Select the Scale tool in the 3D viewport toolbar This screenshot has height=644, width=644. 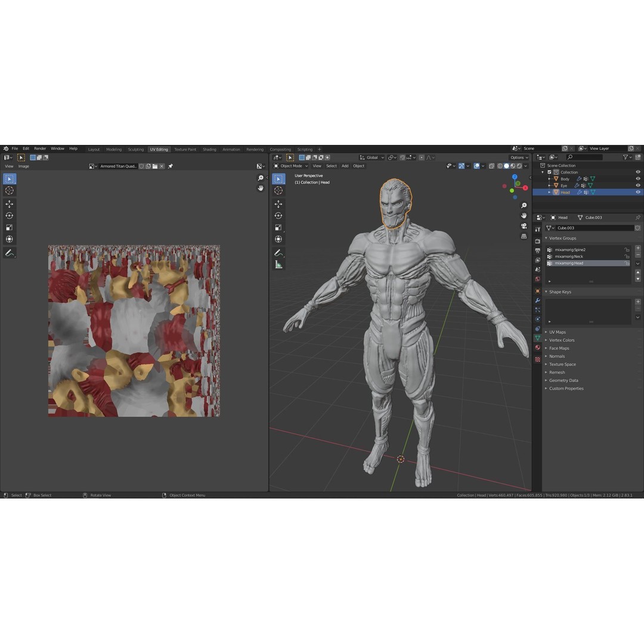(x=278, y=227)
